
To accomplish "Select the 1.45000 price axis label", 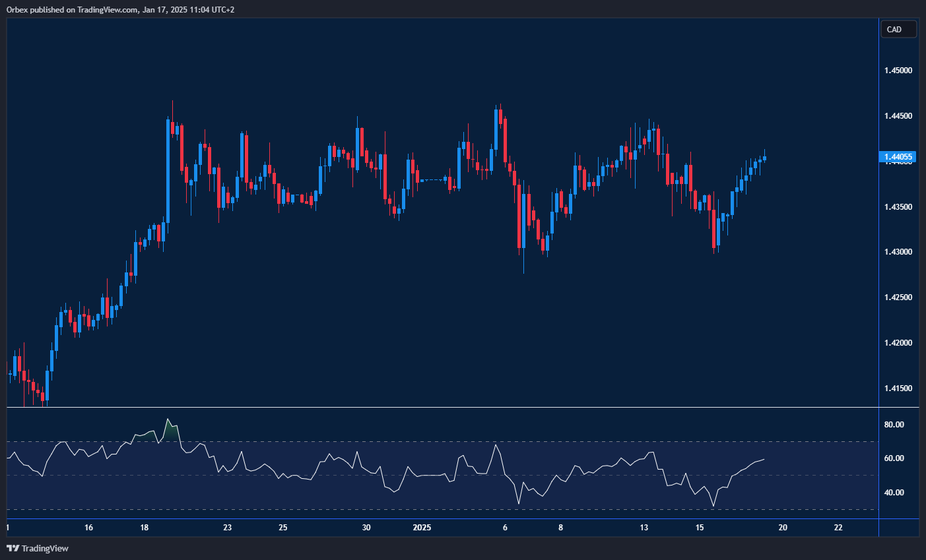I will [898, 71].
